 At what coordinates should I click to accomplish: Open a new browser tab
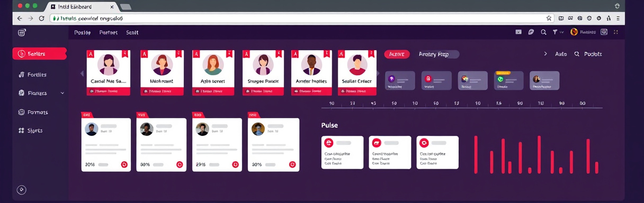(x=126, y=7)
